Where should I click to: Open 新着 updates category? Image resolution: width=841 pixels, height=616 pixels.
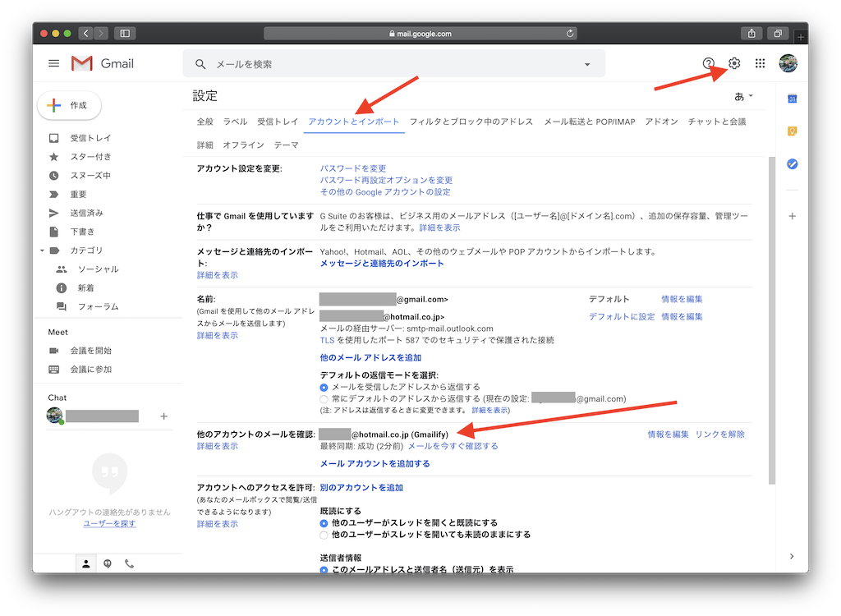point(85,288)
